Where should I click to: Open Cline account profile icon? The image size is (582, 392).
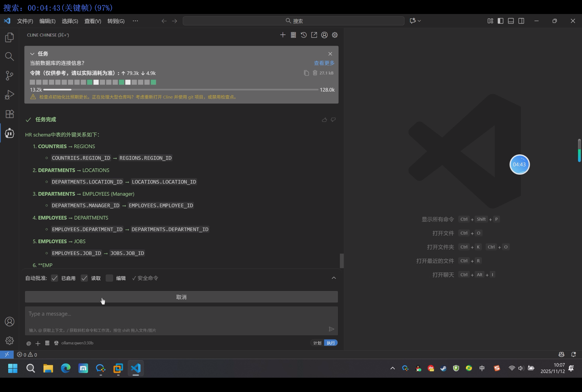pyautogui.click(x=324, y=35)
